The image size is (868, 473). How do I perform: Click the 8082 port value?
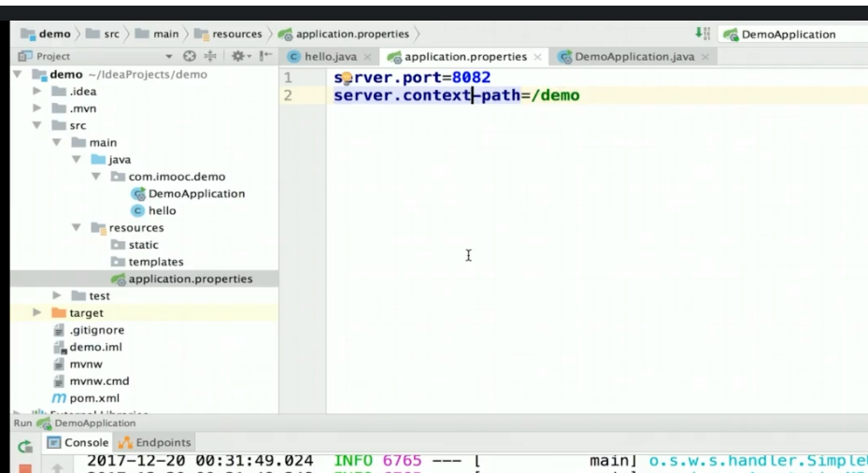click(x=471, y=78)
